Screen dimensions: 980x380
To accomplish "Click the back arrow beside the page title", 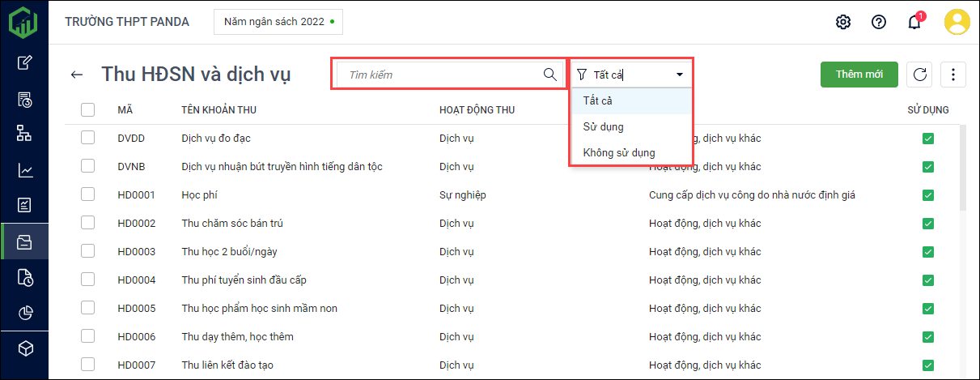I will (77, 75).
